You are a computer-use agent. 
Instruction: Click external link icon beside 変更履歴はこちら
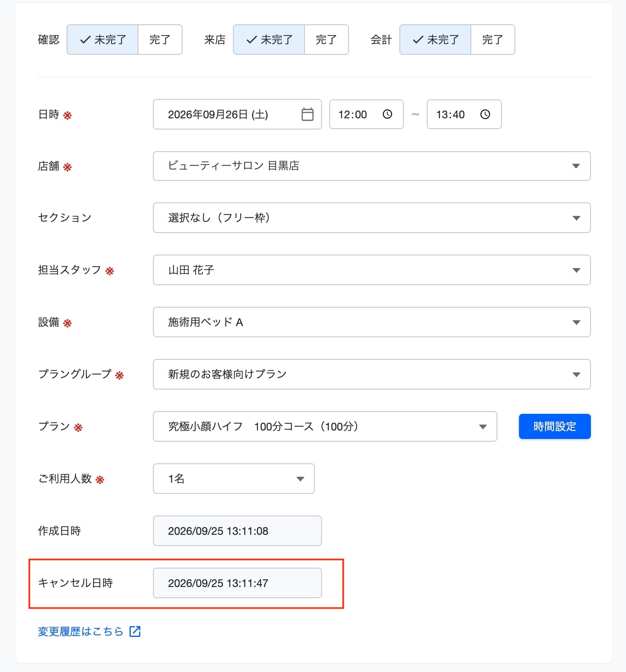(x=135, y=632)
